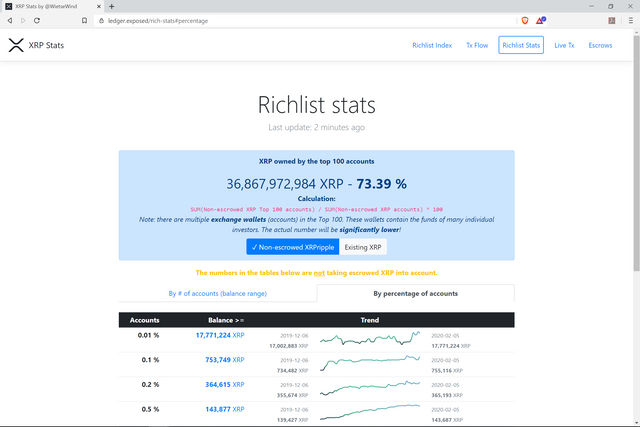This screenshot has width=640, height=427.
Task: Click the 0.5 % accounts cell
Action: tap(150, 409)
